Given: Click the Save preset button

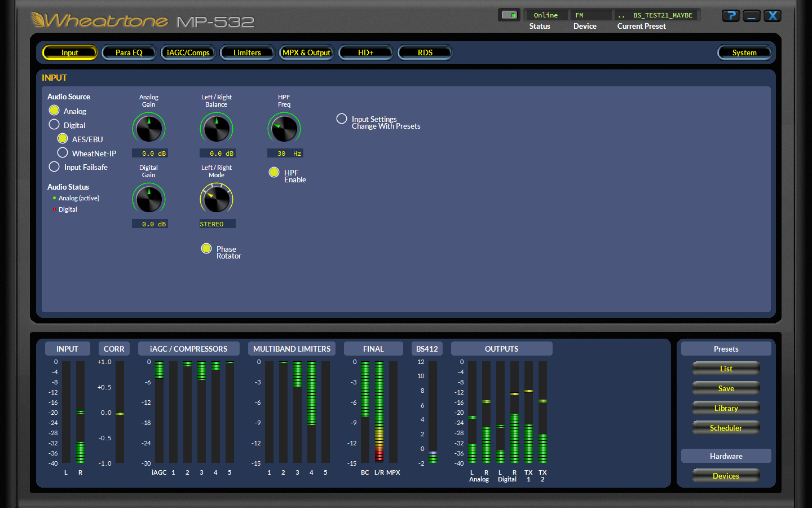Looking at the screenshot, I should [726, 388].
